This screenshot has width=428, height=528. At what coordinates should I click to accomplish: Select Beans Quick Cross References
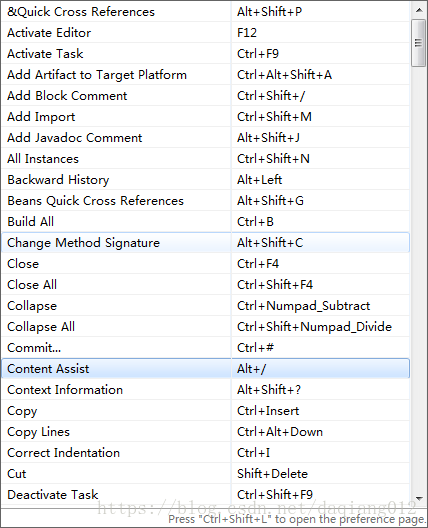click(205, 201)
